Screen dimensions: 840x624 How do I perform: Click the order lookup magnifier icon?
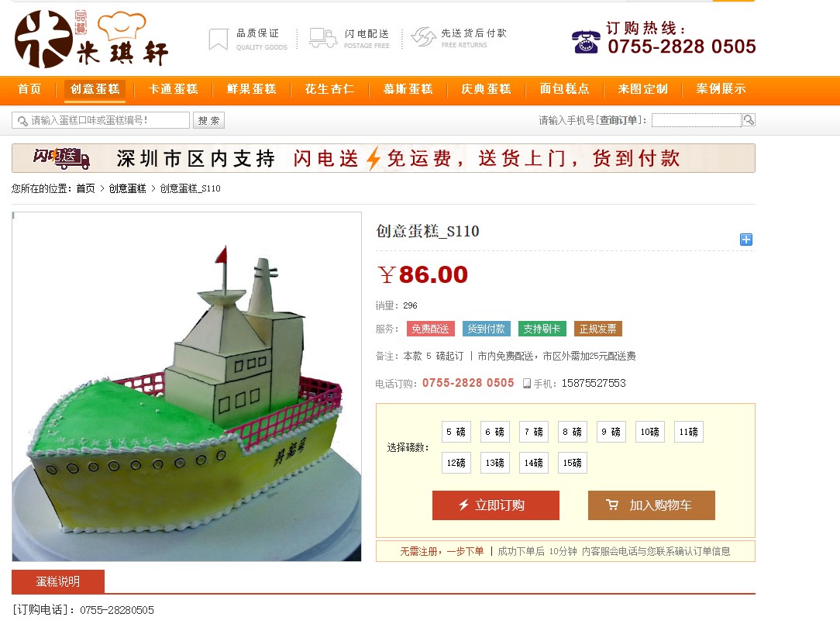coord(749,120)
